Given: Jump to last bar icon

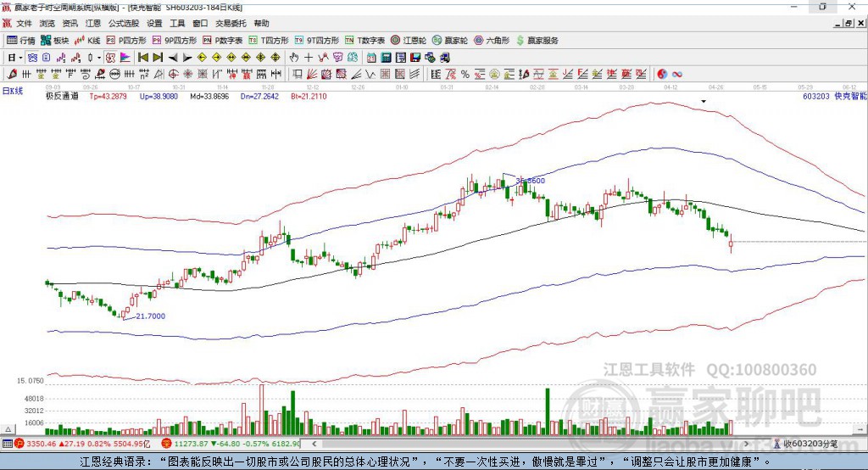Looking at the screenshot, I should (x=158, y=58).
